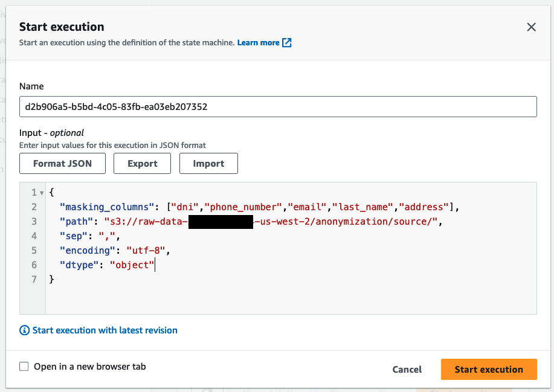
Task: Click the info icon before latest revision link
Action: tap(25, 330)
